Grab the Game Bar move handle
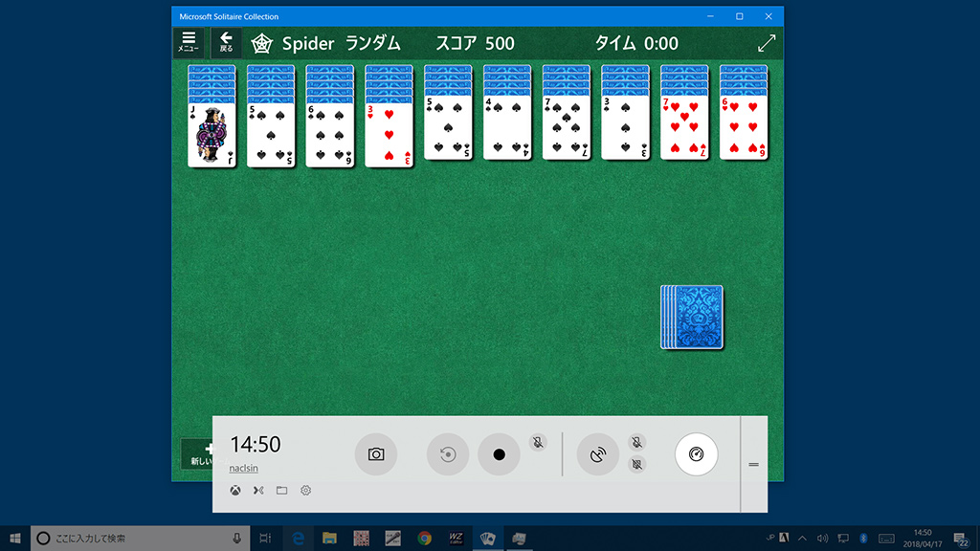 click(753, 464)
